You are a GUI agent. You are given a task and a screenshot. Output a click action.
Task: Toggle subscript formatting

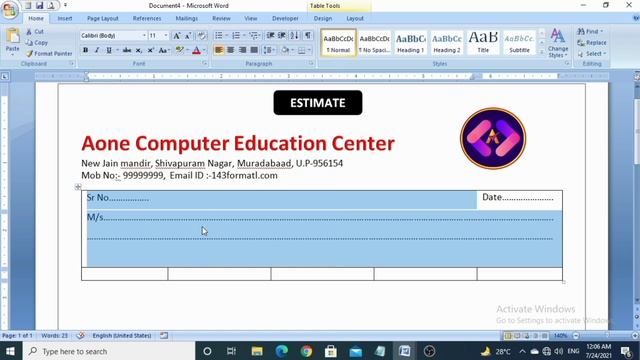coord(139,50)
